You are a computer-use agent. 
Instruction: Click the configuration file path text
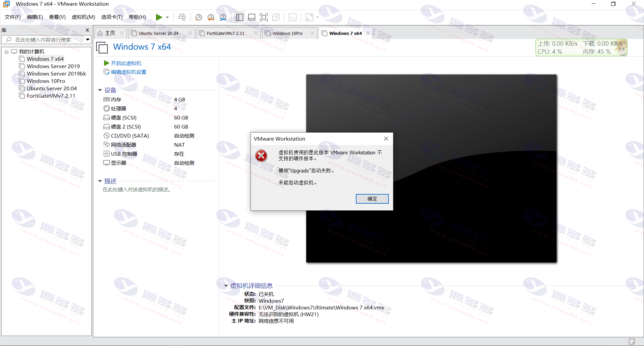[321, 308]
